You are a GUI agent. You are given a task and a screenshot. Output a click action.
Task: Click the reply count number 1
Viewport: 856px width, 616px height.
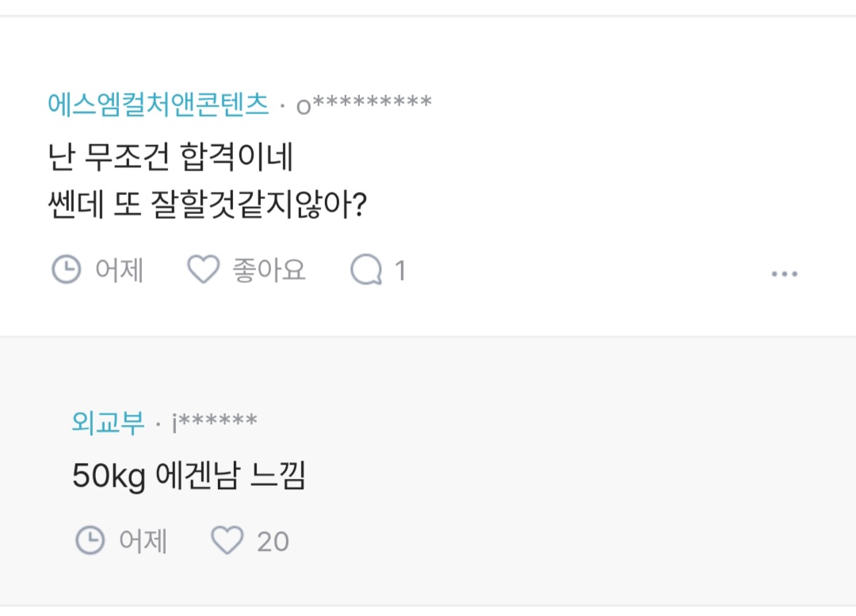[399, 271]
